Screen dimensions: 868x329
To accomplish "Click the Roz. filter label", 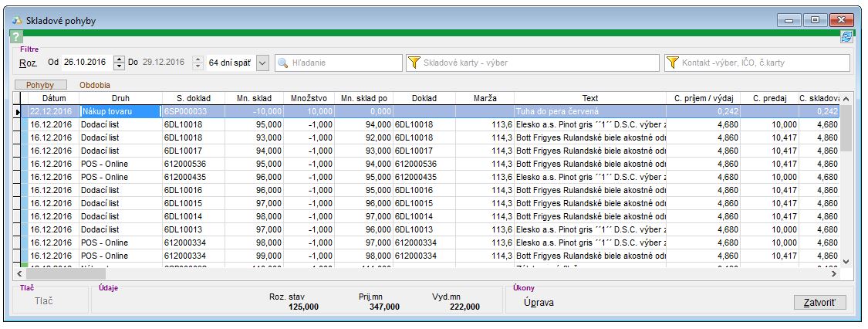I will coord(28,63).
